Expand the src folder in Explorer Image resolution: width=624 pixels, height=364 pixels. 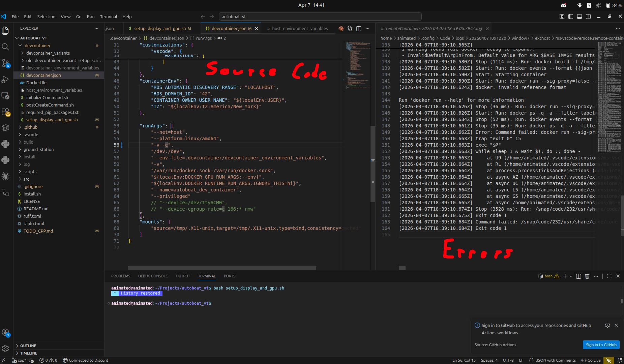tap(26, 179)
